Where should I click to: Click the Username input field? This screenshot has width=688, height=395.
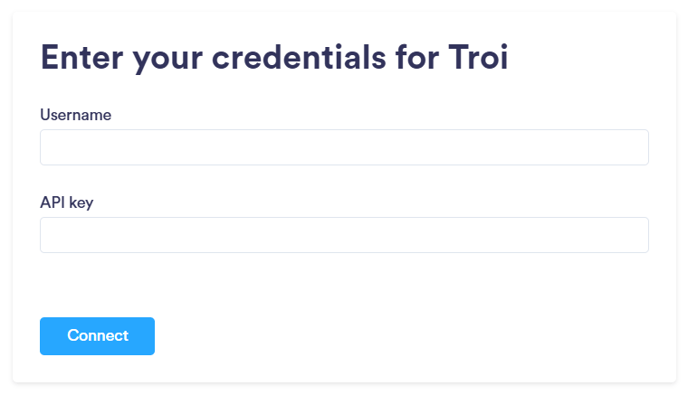tap(344, 147)
